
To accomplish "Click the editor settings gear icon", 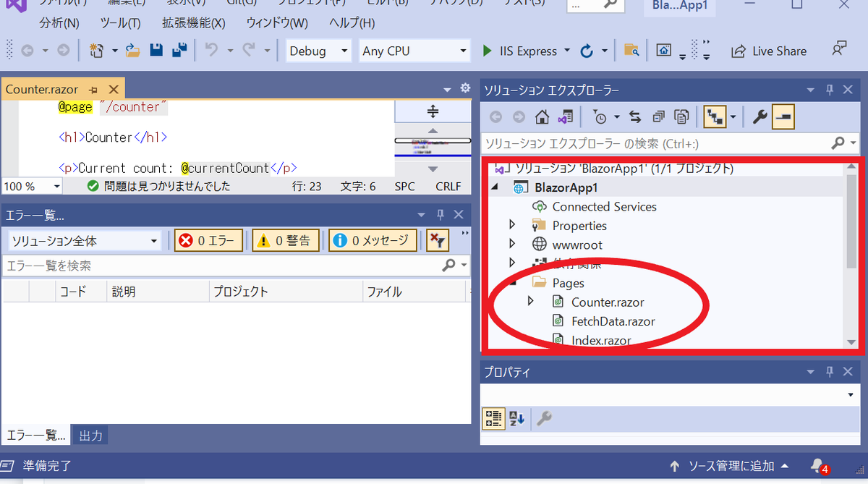I will tap(465, 88).
